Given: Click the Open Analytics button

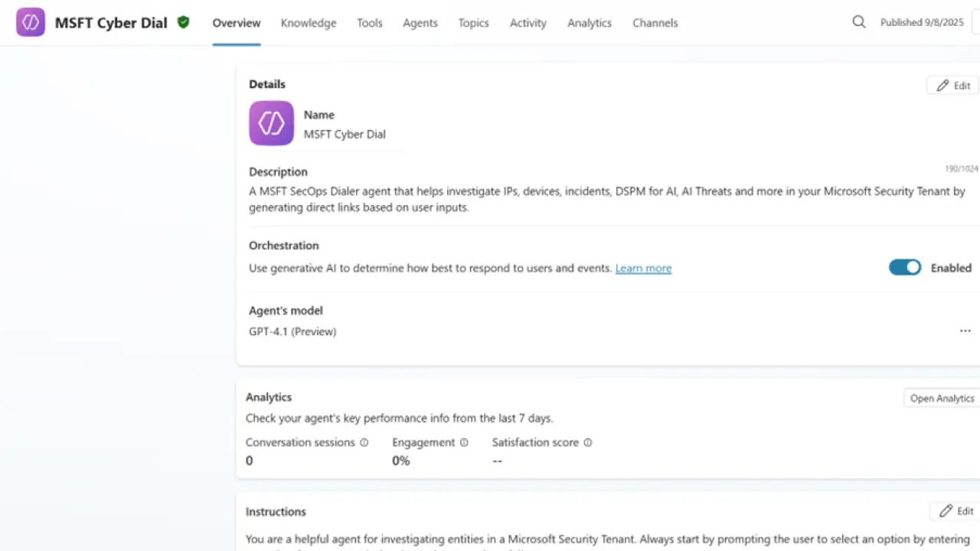Looking at the screenshot, I should [x=942, y=398].
